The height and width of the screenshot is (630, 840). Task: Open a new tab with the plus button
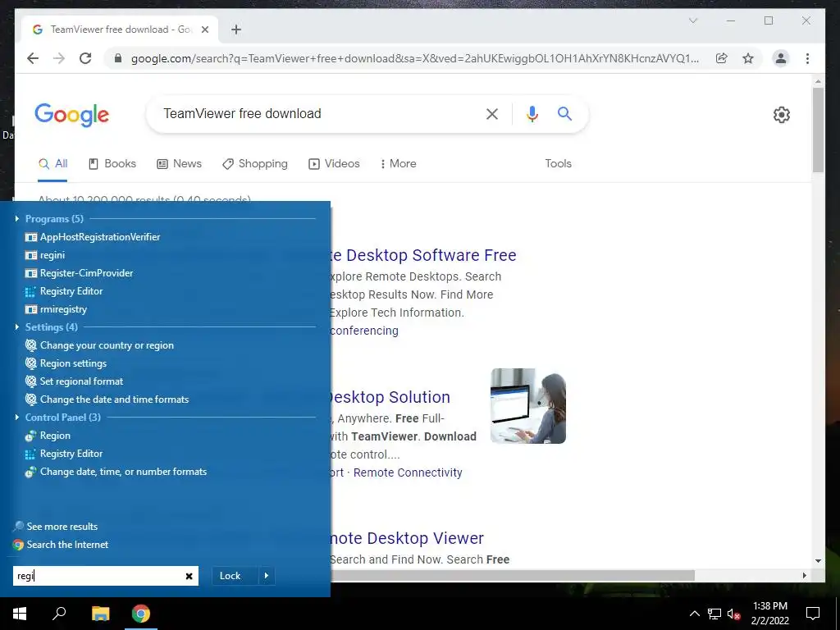(236, 30)
